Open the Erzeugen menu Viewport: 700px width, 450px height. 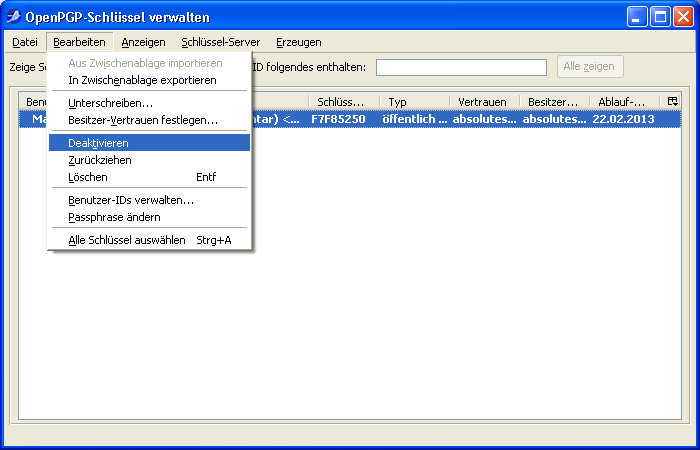tap(299, 42)
